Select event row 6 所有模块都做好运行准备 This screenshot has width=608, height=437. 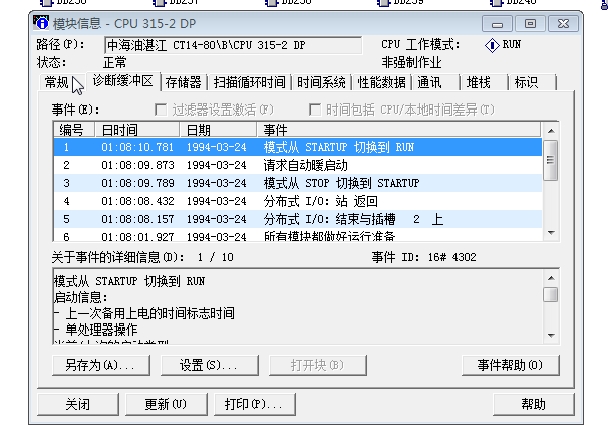click(297, 235)
